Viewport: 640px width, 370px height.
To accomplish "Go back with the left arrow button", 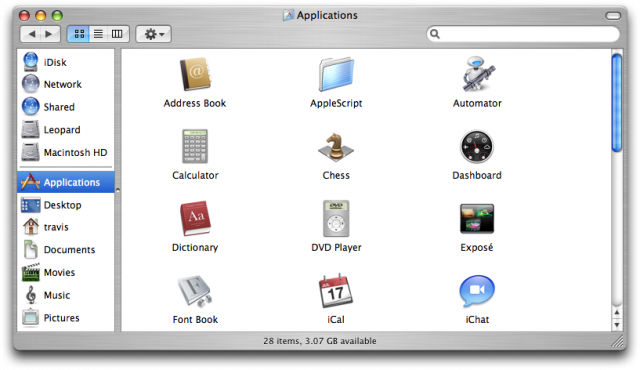I will (31, 34).
